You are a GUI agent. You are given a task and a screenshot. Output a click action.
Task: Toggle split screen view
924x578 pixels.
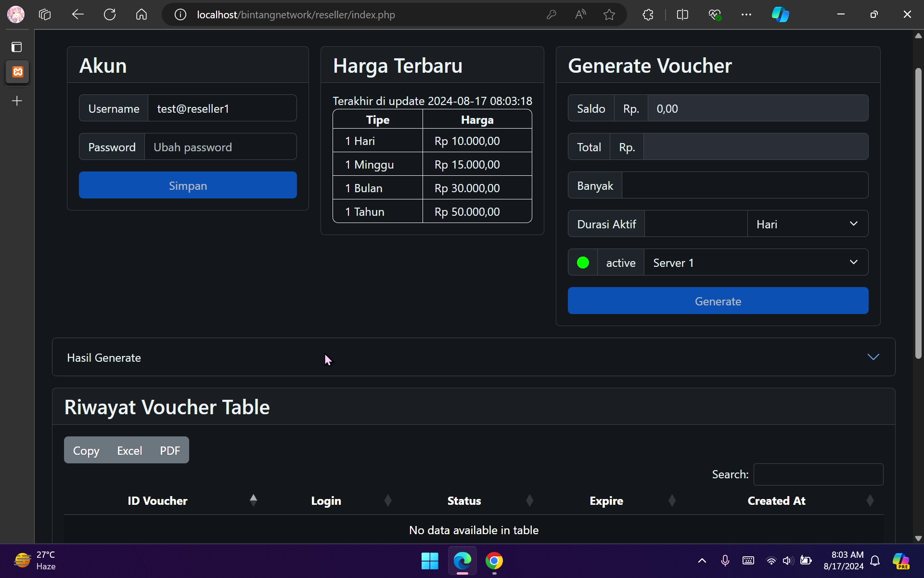[682, 14]
